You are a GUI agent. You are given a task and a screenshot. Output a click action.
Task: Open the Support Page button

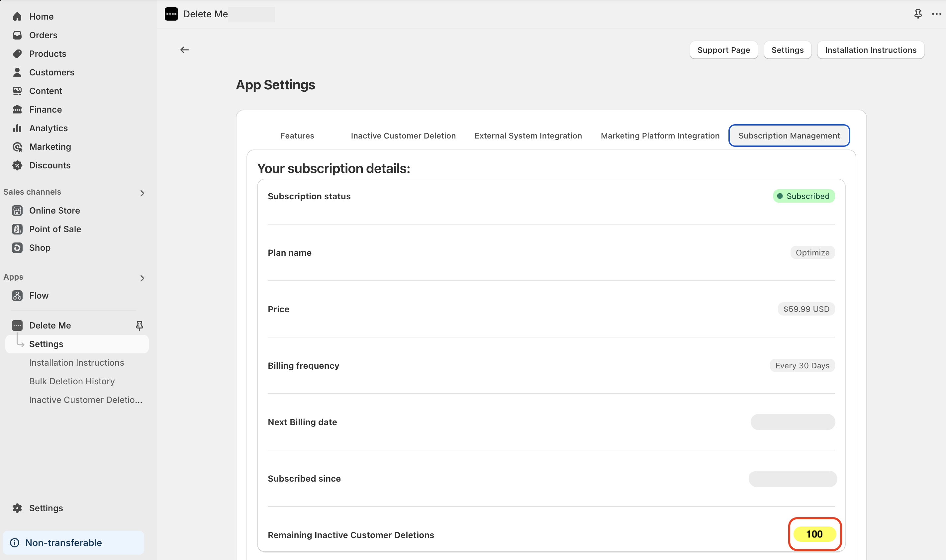tap(723, 50)
